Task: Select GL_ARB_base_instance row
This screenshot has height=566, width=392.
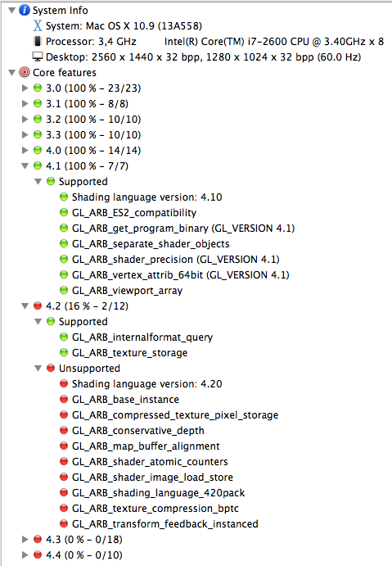Action: coord(125,399)
